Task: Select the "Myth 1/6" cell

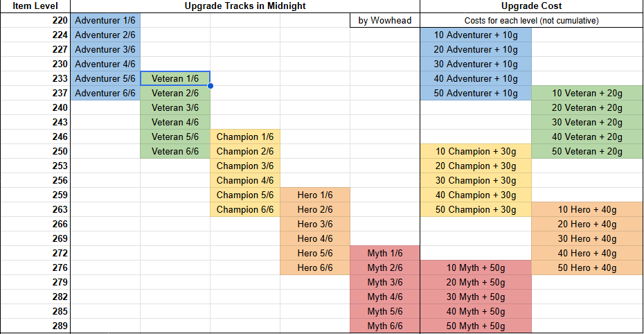Action: pyautogui.click(x=384, y=253)
